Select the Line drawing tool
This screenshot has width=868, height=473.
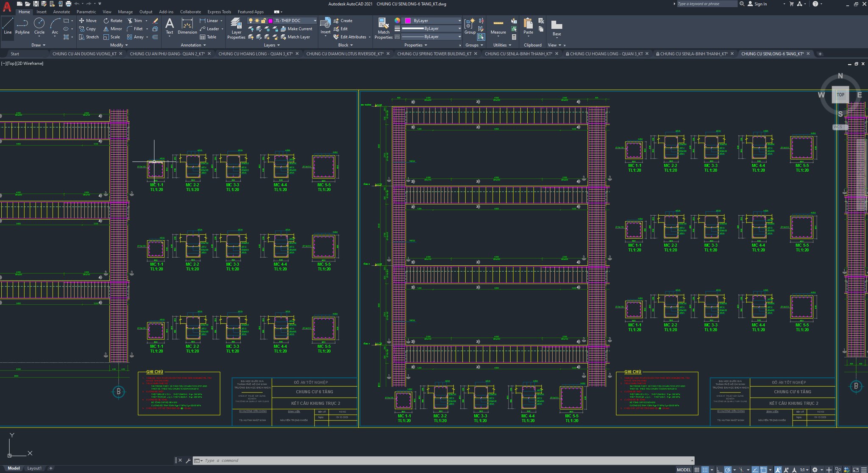8,26
